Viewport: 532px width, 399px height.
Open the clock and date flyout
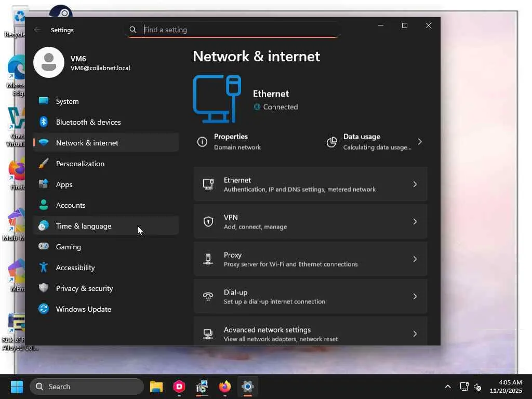tap(506, 387)
